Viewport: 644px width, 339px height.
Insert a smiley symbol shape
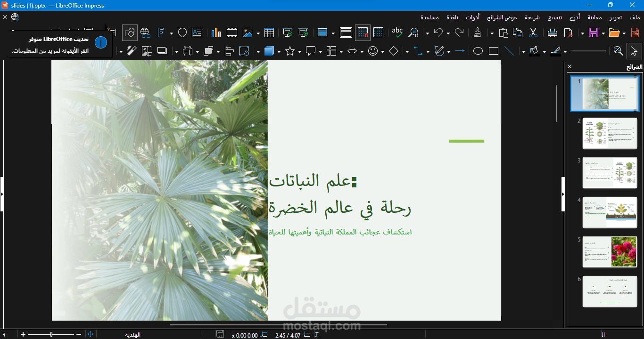(373, 51)
